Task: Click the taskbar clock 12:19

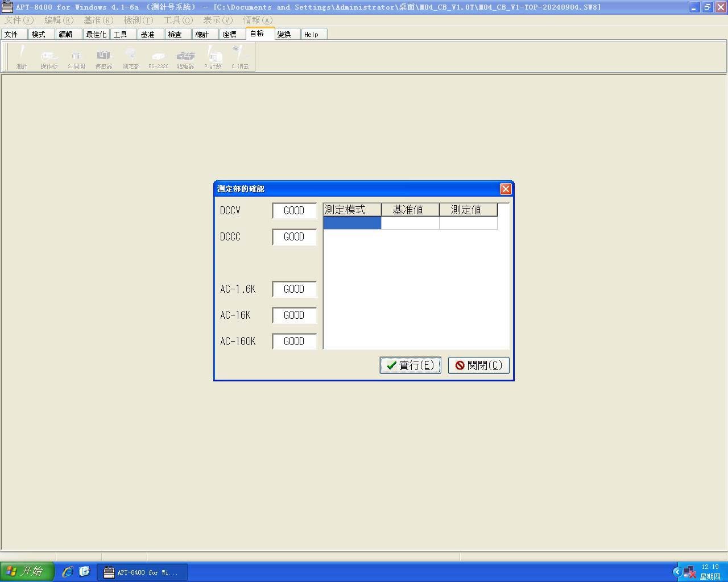Action: pyautogui.click(x=710, y=567)
